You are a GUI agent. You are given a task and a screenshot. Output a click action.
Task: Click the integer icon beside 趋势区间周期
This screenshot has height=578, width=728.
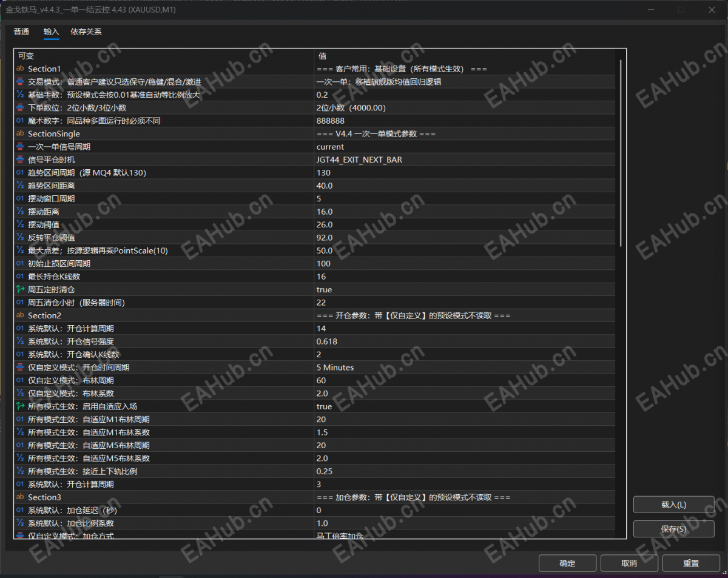click(x=20, y=173)
